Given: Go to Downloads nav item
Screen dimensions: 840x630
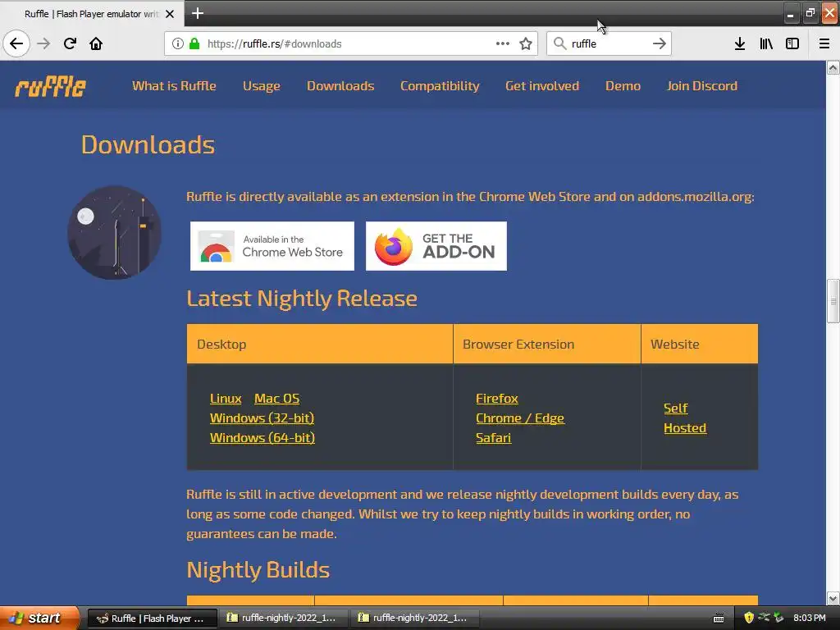Looking at the screenshot, I should [340, 85].
